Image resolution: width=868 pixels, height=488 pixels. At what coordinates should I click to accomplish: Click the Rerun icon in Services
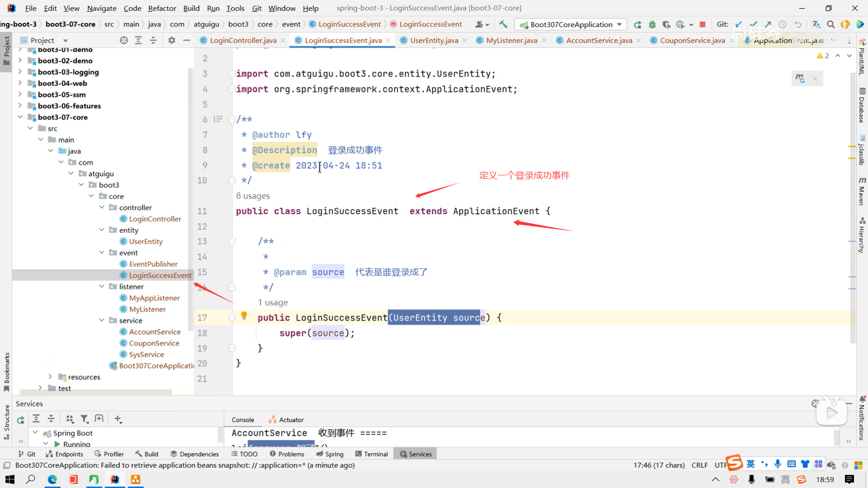point(20,420)
